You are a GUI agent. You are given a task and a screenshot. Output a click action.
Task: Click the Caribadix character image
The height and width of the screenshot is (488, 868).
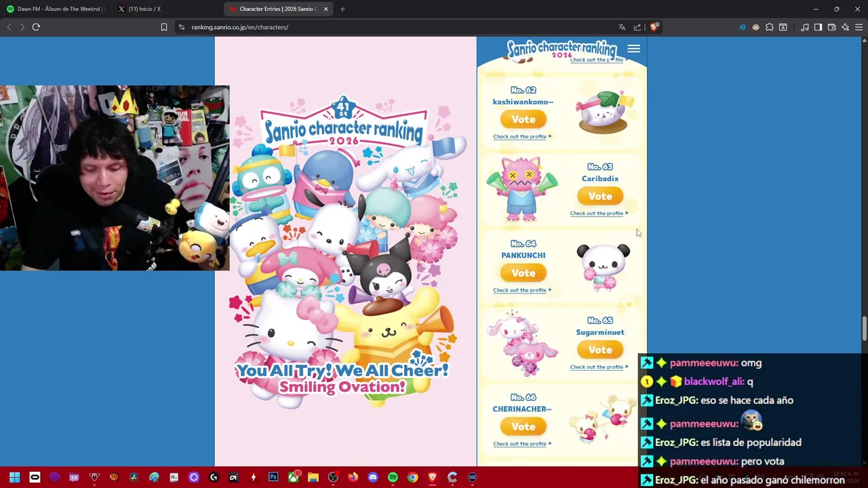tap(521, 189)
